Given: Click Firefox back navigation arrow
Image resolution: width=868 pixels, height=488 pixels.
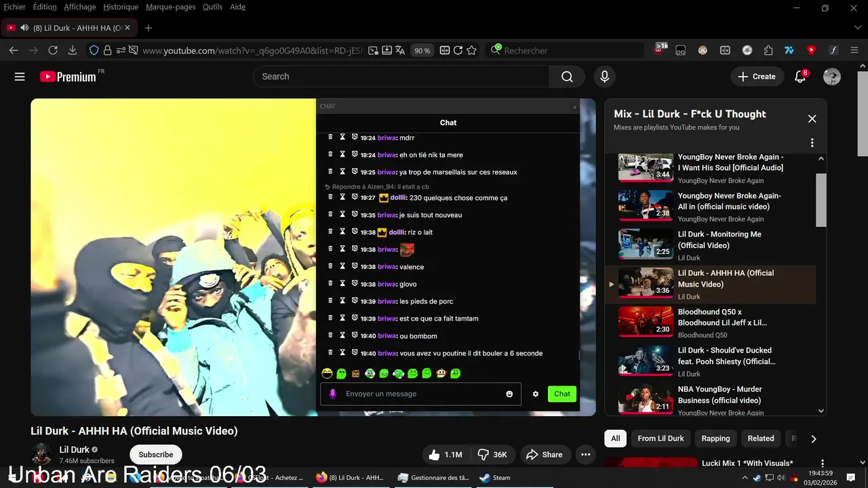Looking at the screenshot, I should pyautogui.click(x=14, y=50).
